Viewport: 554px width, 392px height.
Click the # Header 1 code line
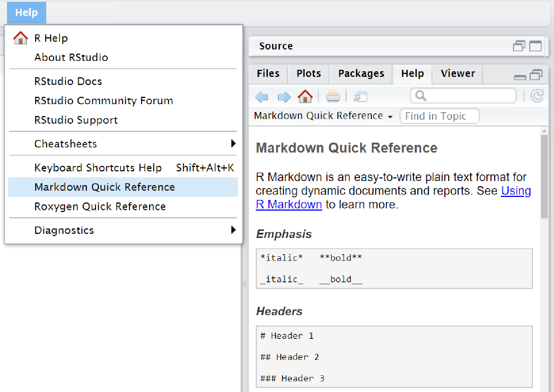coord(287,336)
